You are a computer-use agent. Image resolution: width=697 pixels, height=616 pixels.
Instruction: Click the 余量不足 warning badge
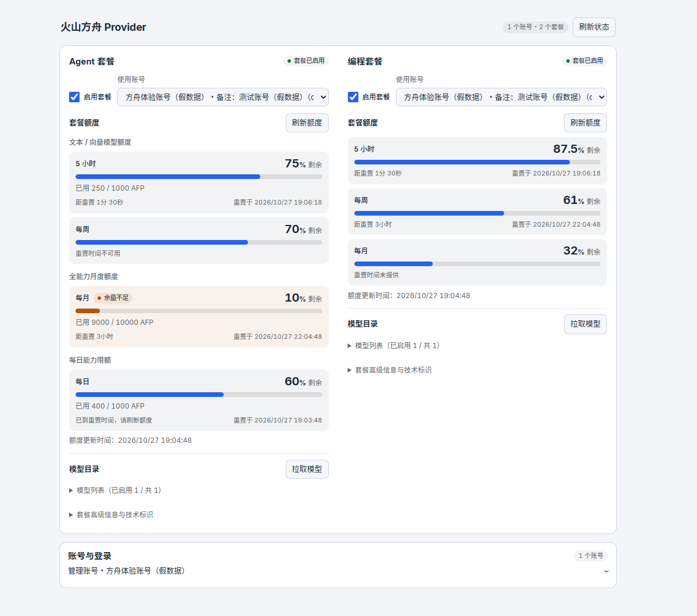pos(113,298)
